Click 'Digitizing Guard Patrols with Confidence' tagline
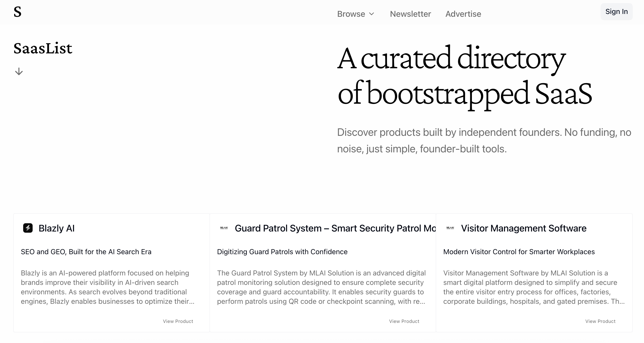Image resolution: width=644 pixels, height=343 pixels. coord(282,252)
